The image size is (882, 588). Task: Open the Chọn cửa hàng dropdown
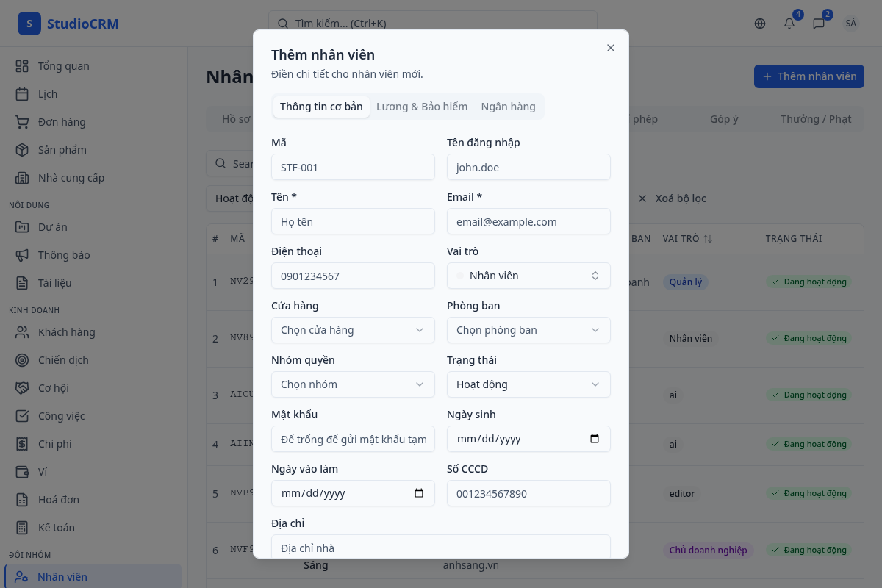[353, 330]
